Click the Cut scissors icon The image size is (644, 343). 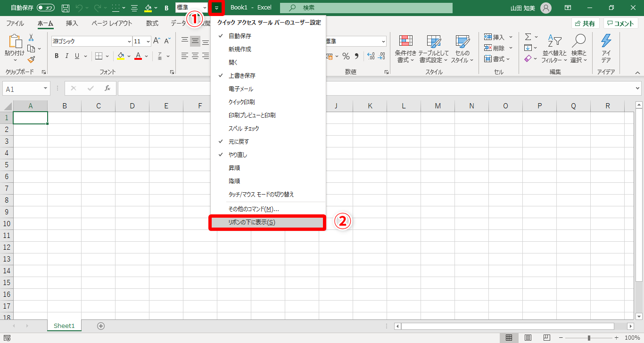coord(31,38)
